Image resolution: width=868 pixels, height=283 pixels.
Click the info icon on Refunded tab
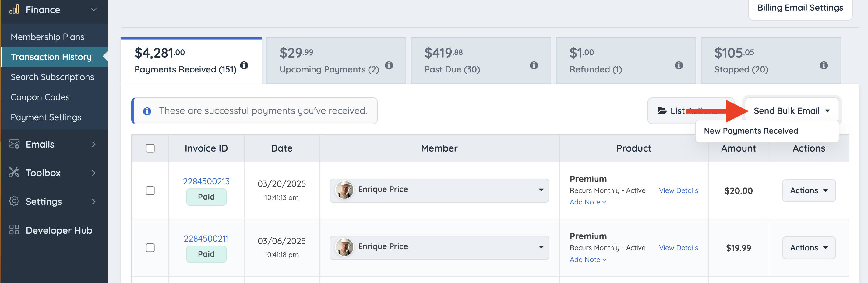(x=679, y=65)
